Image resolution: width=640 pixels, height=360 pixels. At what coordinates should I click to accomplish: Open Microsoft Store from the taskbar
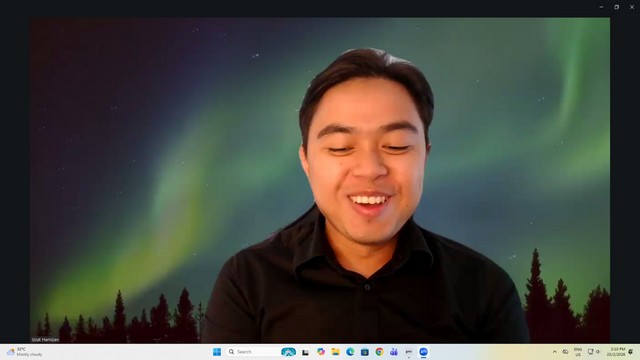(x=365, y=352)
